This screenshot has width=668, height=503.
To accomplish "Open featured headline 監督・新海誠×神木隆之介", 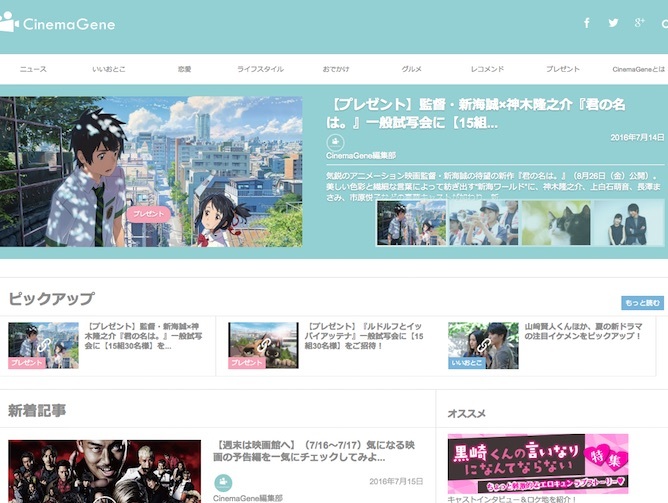I will coord(476,113).
